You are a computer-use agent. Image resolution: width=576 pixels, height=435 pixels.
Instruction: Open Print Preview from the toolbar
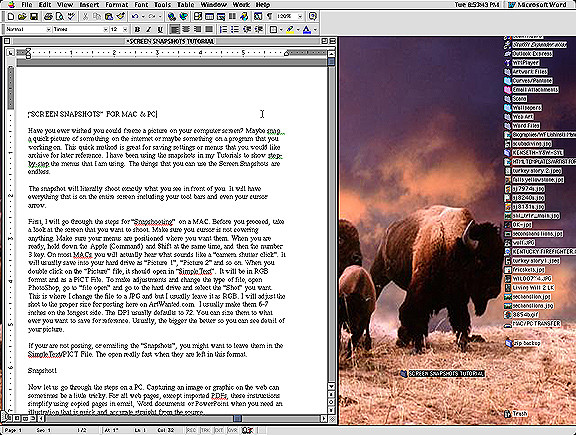(x=60, y=17)
